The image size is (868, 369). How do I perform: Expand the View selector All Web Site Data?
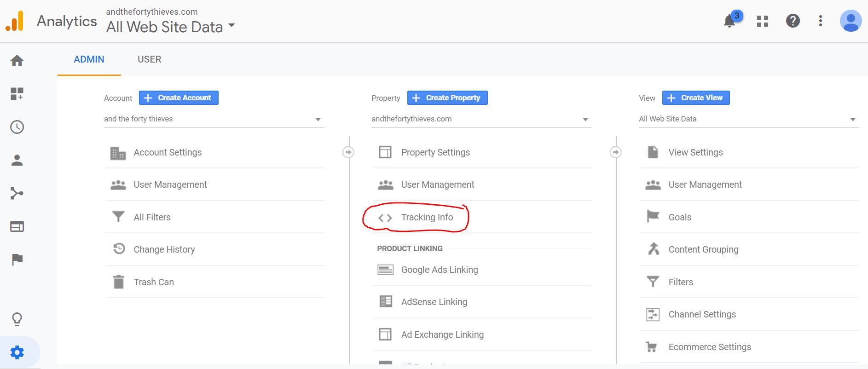coord(749,119)
